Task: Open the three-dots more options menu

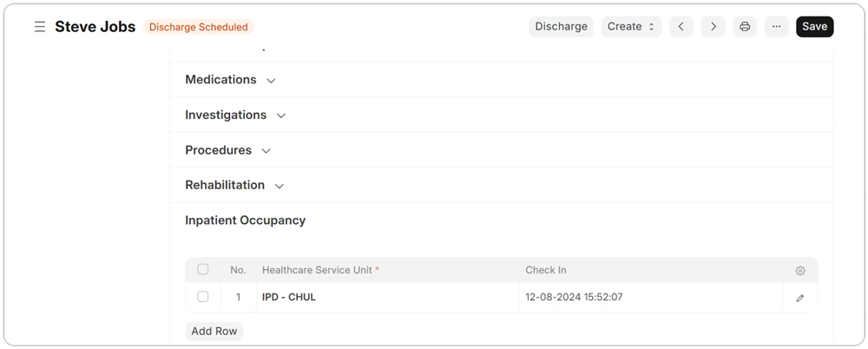Action: click(777, 27)
